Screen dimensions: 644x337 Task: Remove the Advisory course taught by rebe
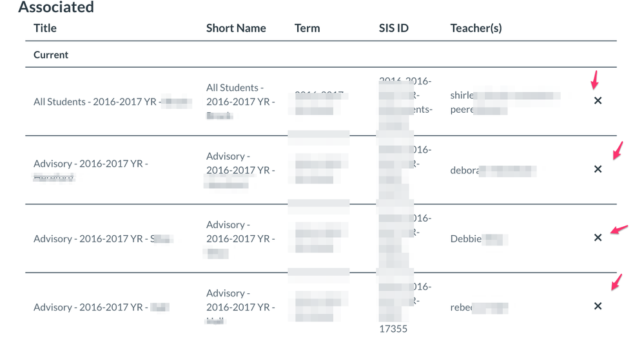point(598,306)
